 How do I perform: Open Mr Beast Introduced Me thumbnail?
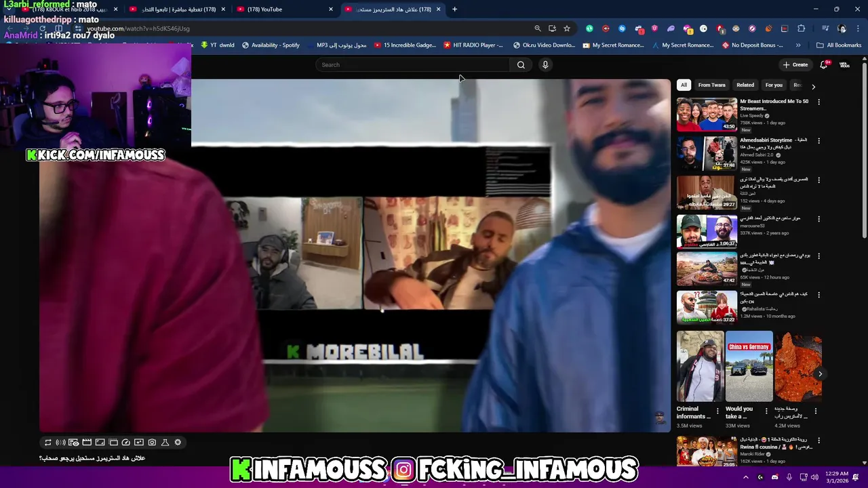click(x=707, y=114)
